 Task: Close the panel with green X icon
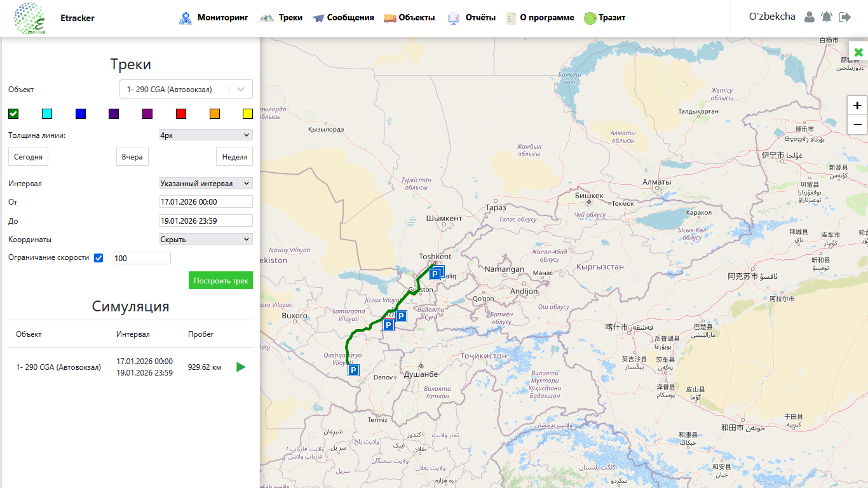(x=858, y=52)
